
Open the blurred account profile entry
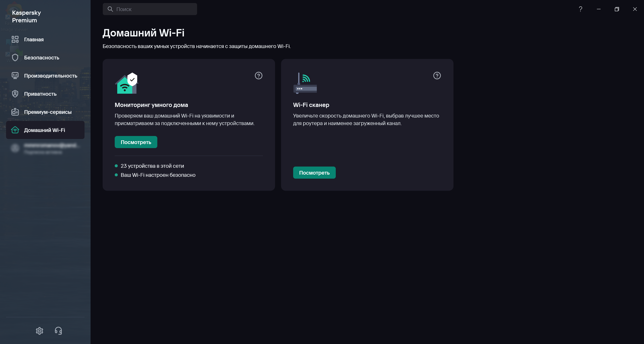click(45, 148)
